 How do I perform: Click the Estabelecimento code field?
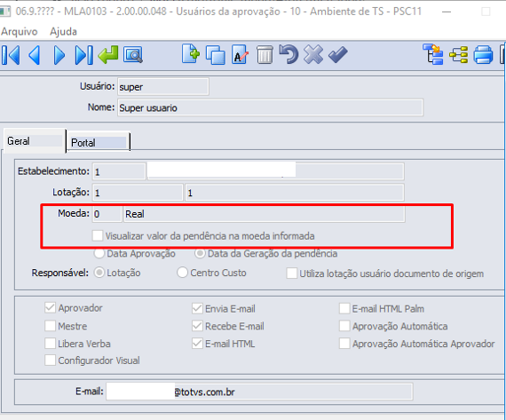pyautogui.click(x=119, y=171)
